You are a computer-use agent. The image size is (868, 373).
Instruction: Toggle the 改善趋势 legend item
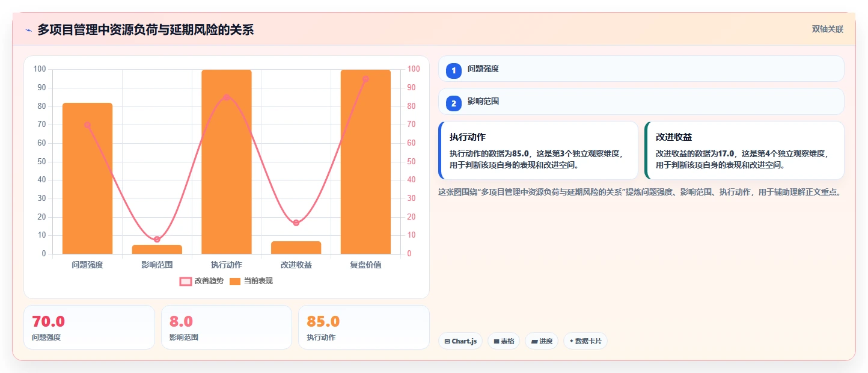tap(201, 281)
